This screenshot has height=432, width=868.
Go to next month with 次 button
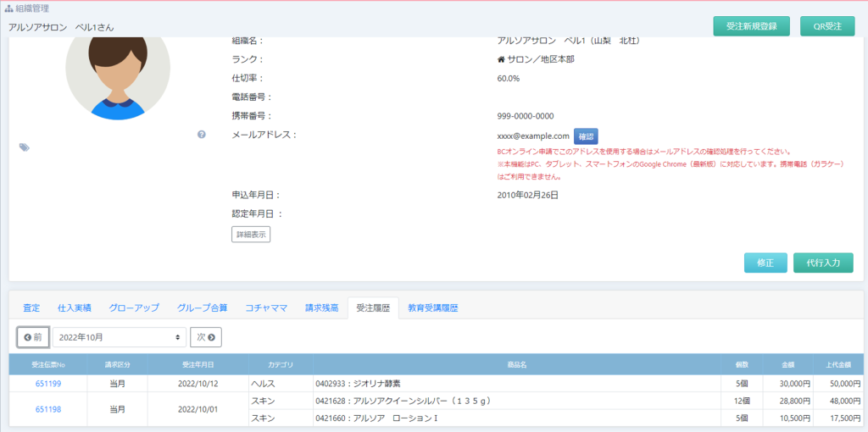206,337
